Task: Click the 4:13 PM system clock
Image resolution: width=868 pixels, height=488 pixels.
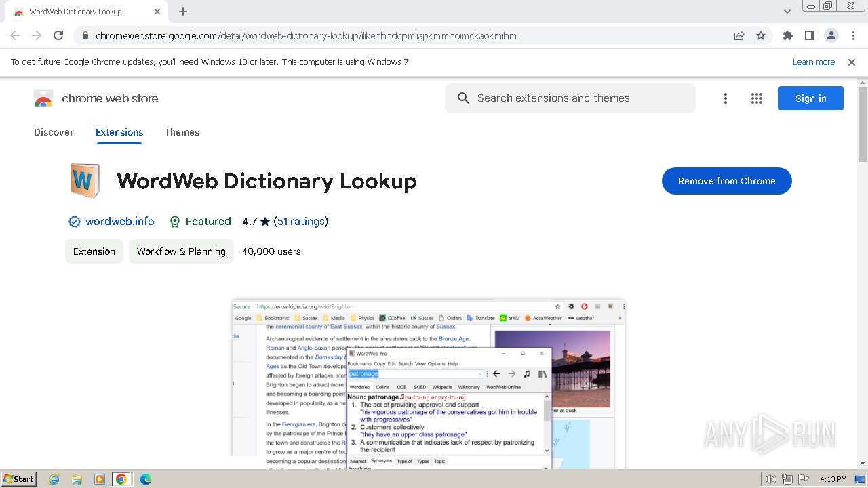Action: [833, 479]
